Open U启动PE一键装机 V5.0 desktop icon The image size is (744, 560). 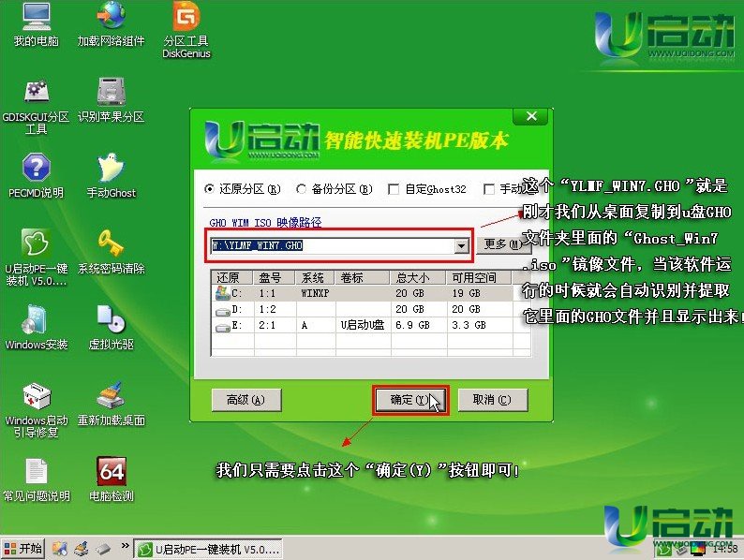[36, 258]
